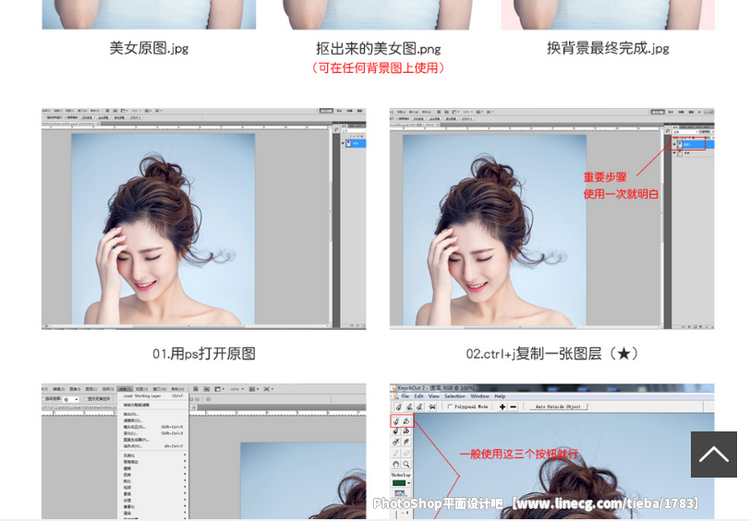Screen dimensions: 750x521
Task: Click the plus button in KnockOut toolbar
Action: click(x=500, y=407)
